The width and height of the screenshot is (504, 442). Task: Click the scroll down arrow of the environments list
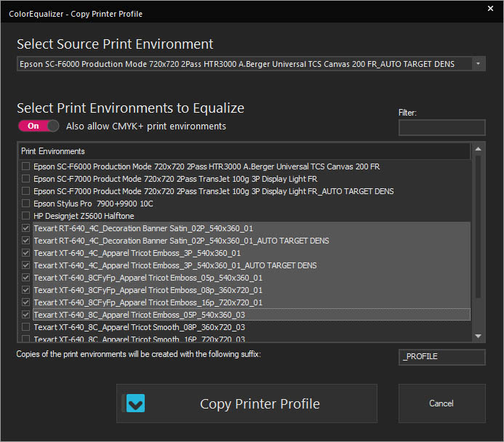479,336
